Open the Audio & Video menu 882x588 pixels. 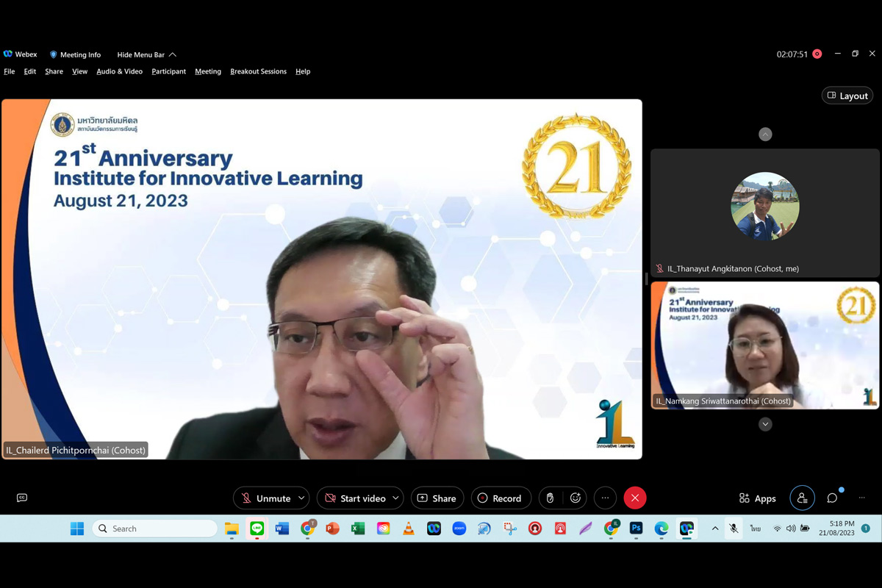click(x=119, y=71)
